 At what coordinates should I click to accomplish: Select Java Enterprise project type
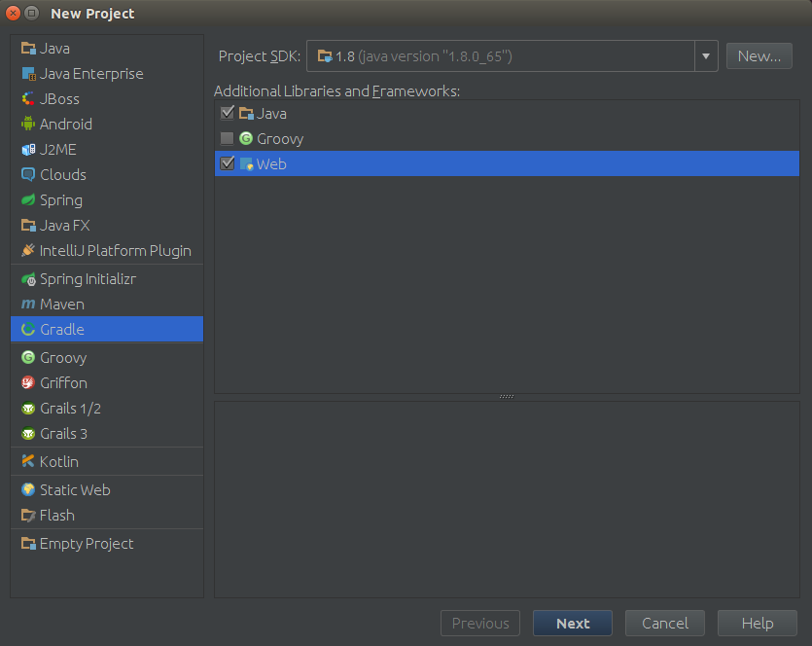(107, 74)
